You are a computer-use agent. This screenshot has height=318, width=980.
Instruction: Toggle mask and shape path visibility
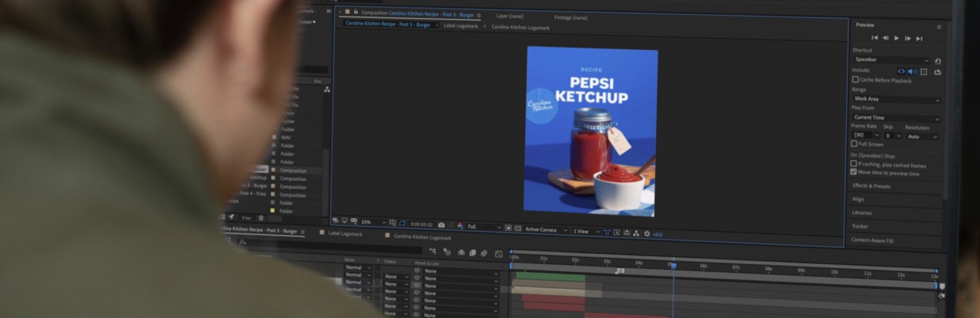[402, 223]
